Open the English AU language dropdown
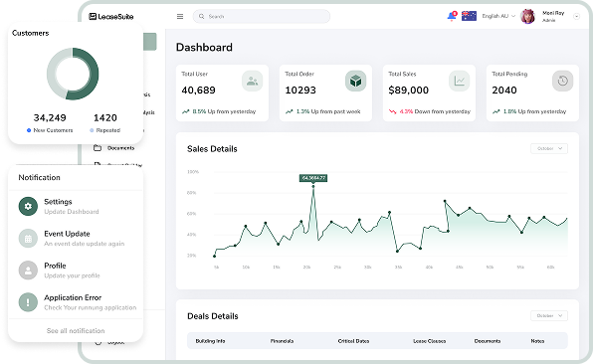Screen dimensions: 593x364 pos(498,16)
